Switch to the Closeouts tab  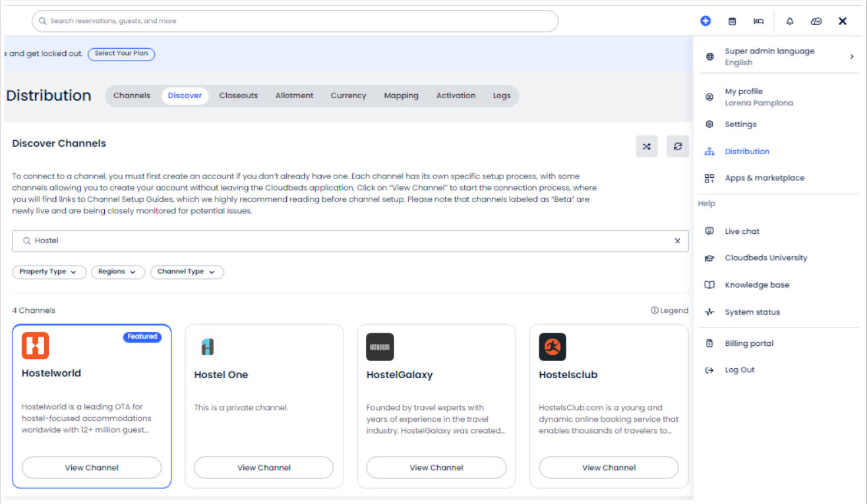tap(239, 96)
